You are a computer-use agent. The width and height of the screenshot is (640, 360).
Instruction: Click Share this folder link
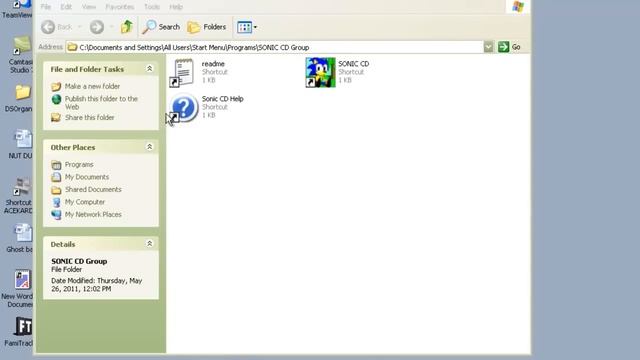coord(89,118)
